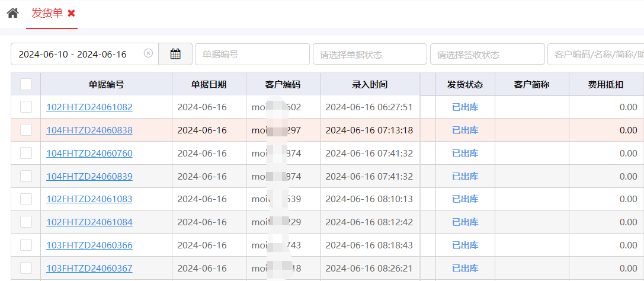
Task: Focus the 客户编码/名称 search field
Action: [x=595, y=54]
